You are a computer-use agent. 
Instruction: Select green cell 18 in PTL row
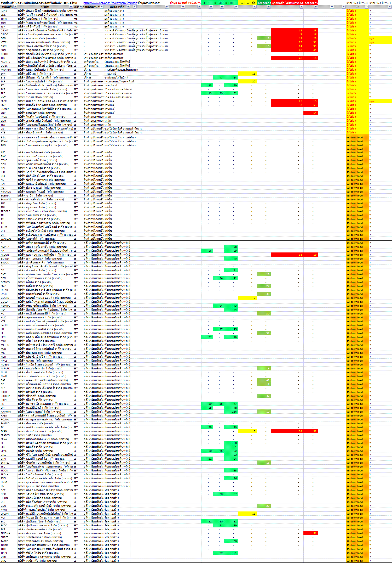pyautogui.click(x=207, y=86)
